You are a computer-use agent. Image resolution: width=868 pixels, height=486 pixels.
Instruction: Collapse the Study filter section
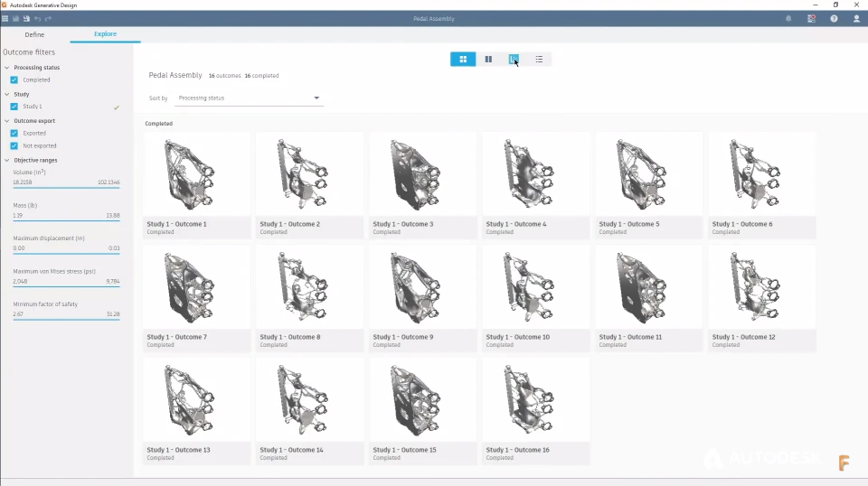[x=7, y=94]
